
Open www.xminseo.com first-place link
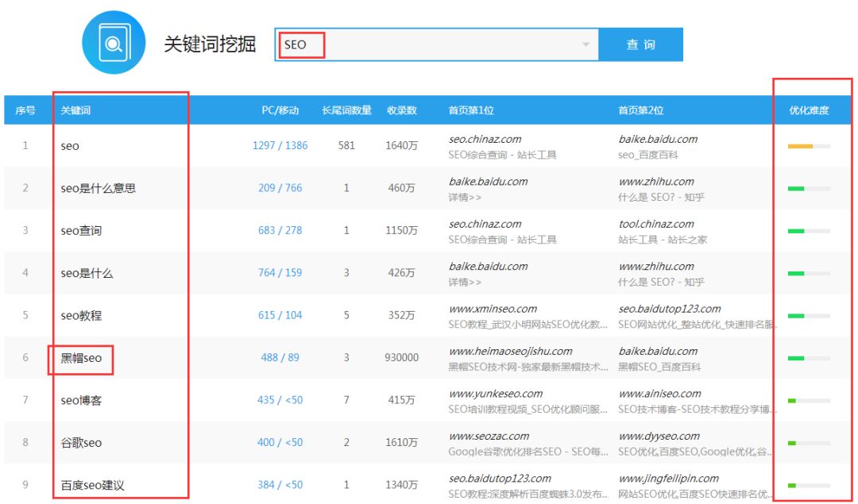coord(493,309)
